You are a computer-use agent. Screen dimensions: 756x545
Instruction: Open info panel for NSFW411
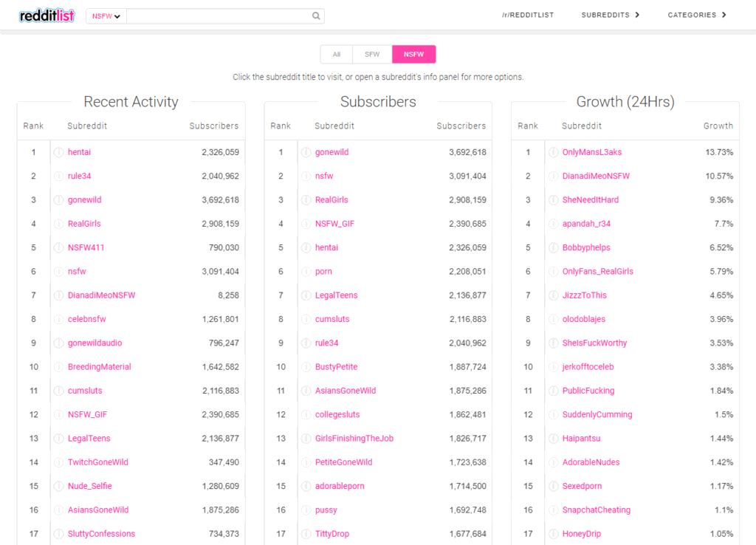(59, 248)
